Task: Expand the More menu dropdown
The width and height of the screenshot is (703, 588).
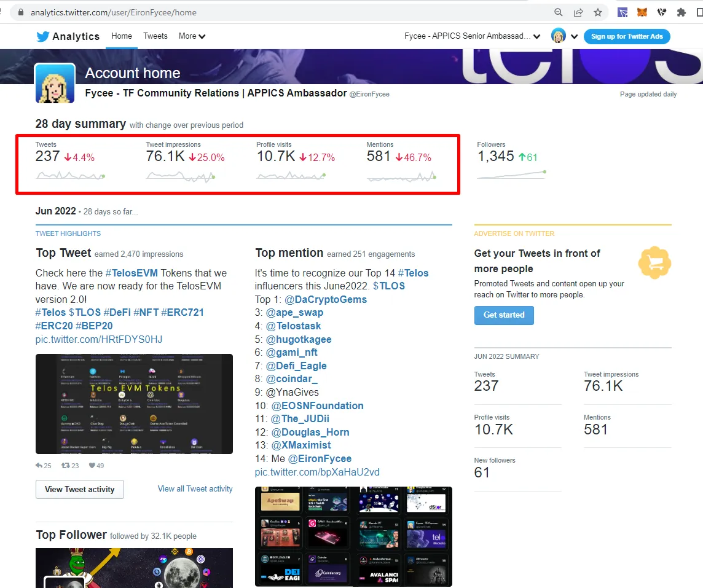Action: (192, 36)
